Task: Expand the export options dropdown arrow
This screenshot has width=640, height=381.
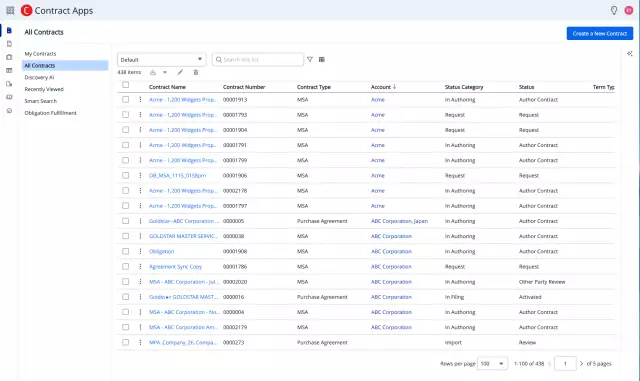Action: tap(165, 72)
